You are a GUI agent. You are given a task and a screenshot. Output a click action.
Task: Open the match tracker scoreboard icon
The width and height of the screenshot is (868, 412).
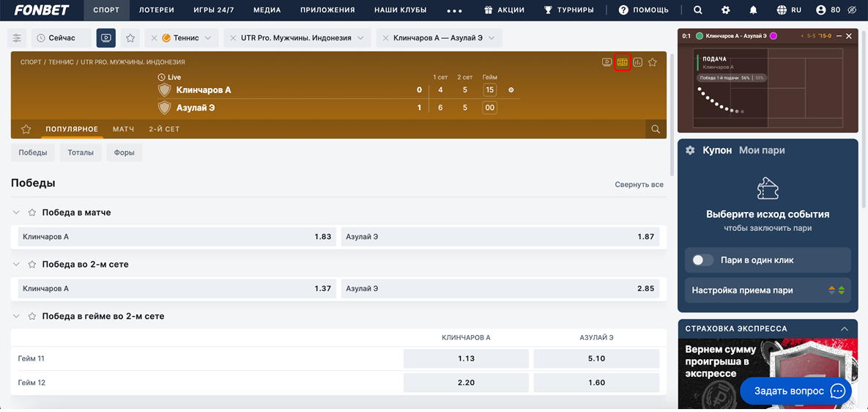coord(622,62)
